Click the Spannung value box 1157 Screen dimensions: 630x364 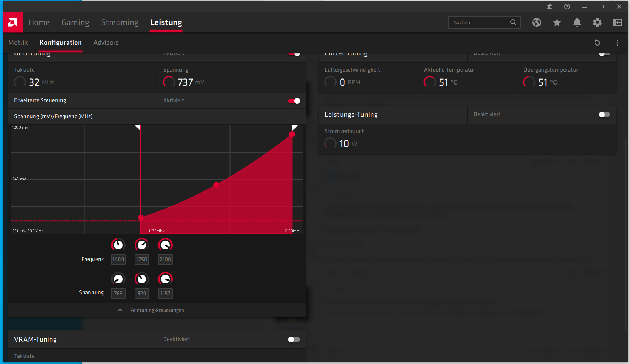tap(165, 294)
